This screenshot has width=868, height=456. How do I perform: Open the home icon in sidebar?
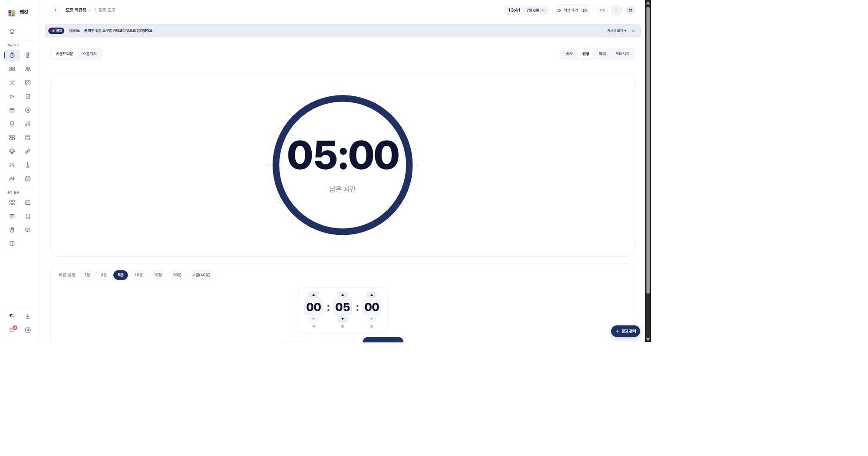12,31
